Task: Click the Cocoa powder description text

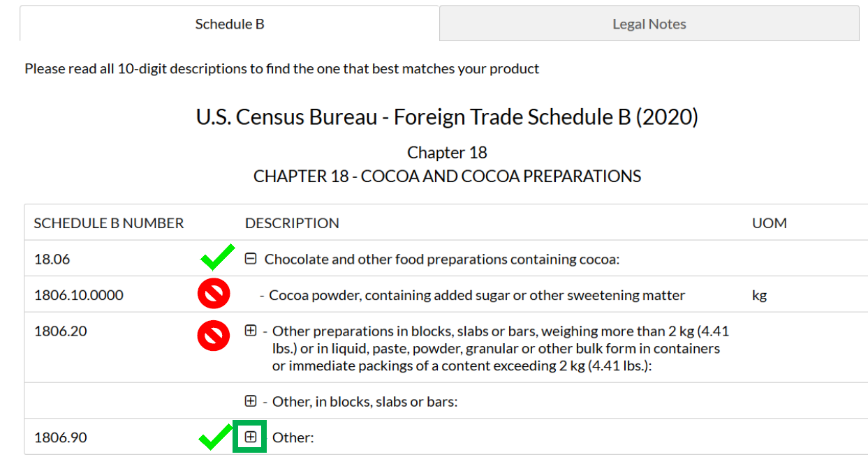Action: coord(477,295)
